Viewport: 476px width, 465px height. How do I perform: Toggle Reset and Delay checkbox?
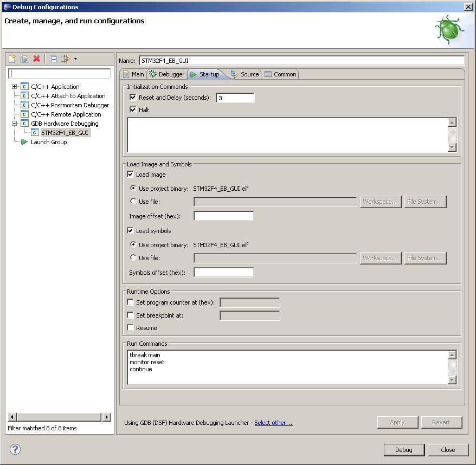(133, 98)
